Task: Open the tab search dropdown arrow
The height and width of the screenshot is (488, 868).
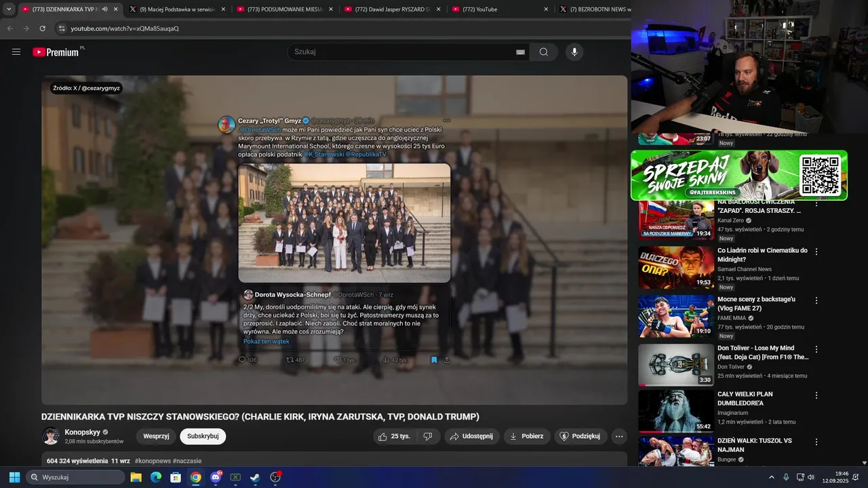Action: 9,9
